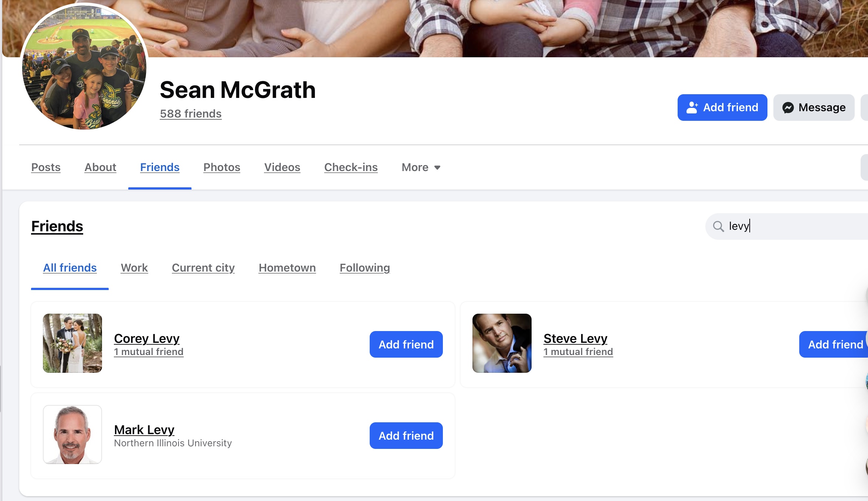Open the 588 friends link

click(x=191, y=114)
